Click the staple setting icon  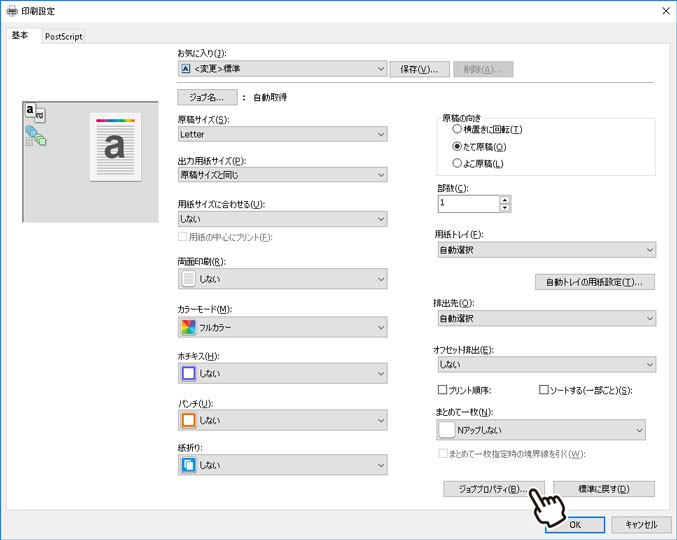pos(188,374)
